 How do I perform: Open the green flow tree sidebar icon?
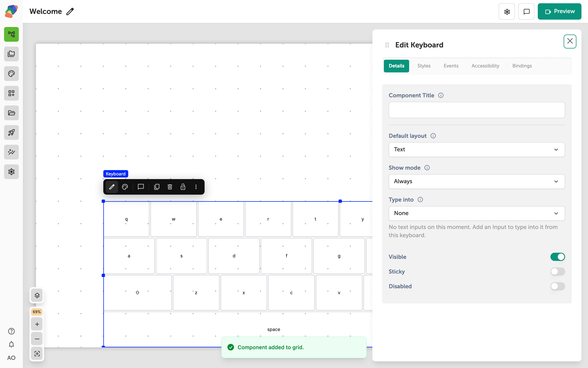(11, 34)
